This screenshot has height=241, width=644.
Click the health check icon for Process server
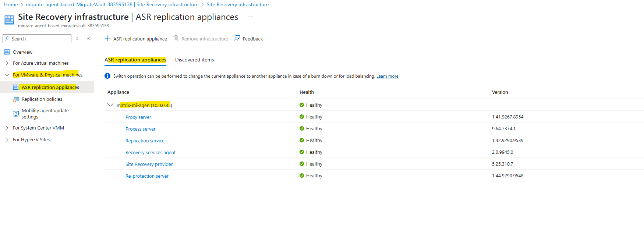click(302, 128)
